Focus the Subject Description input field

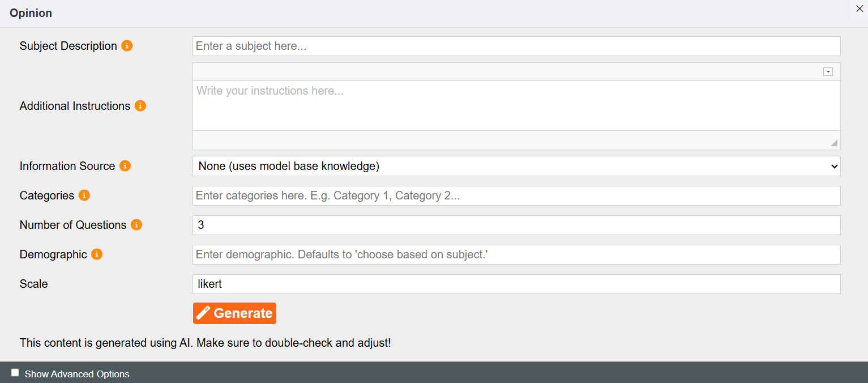point(516,46)
